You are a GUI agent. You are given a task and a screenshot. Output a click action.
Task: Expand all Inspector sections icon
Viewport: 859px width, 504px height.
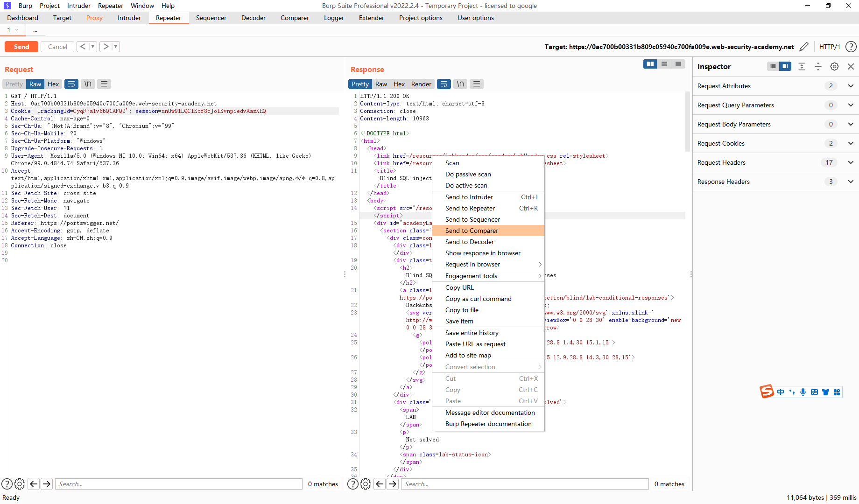pos(802,66)
